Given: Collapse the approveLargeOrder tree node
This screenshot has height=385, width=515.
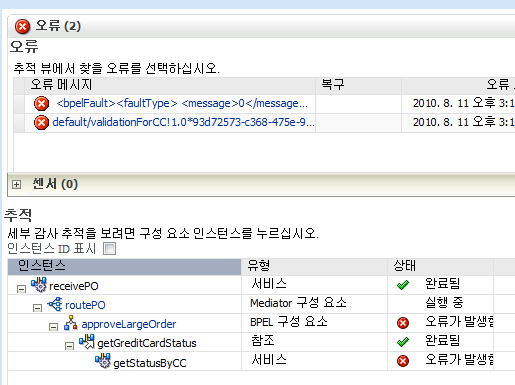Looking at the screenshot, I should 53,327.
